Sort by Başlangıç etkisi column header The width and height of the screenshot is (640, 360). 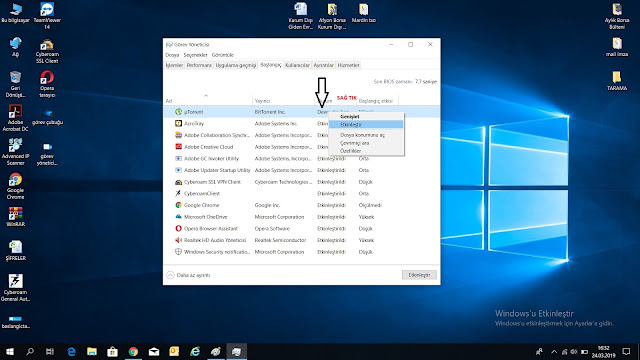[376, 101]
